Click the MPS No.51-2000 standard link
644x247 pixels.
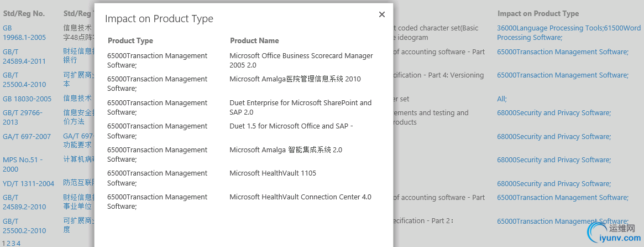(23, 164)
